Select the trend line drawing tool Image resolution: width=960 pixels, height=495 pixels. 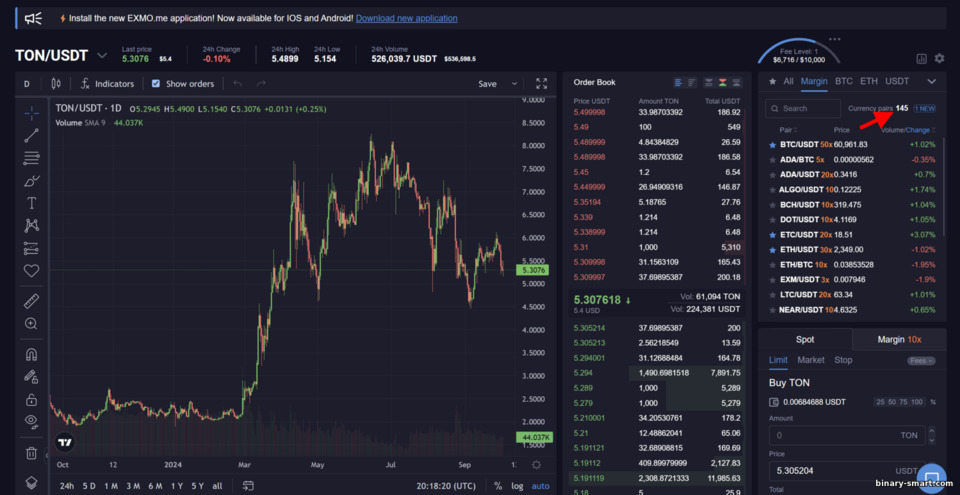31,135
